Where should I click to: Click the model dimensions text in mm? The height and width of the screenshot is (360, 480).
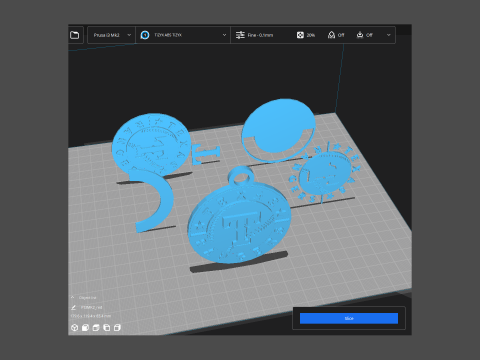coord(91,316)
